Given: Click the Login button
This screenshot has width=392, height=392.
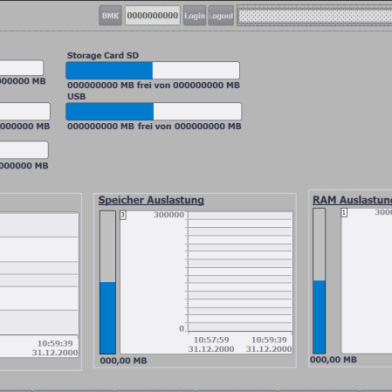Looking at the screenshot, I should [x=194, y=15].
